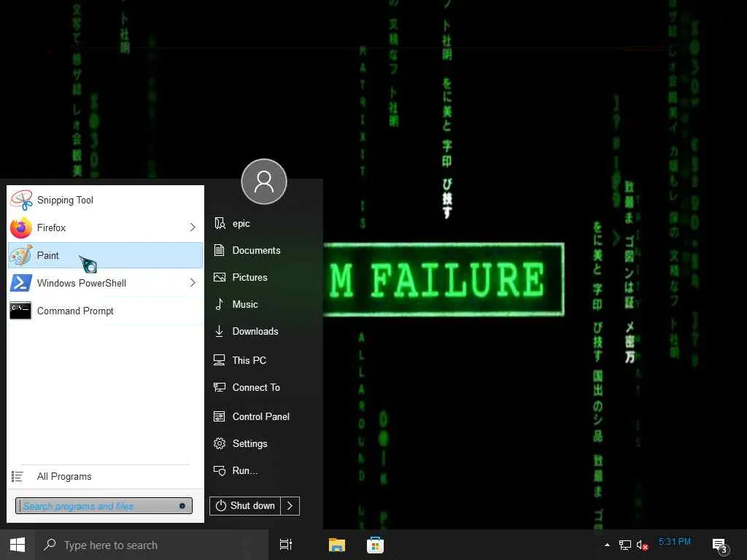Viewport: 747px width, 560px height.
Task: Open the Action Center notifications icon
Action: [720, 545]
